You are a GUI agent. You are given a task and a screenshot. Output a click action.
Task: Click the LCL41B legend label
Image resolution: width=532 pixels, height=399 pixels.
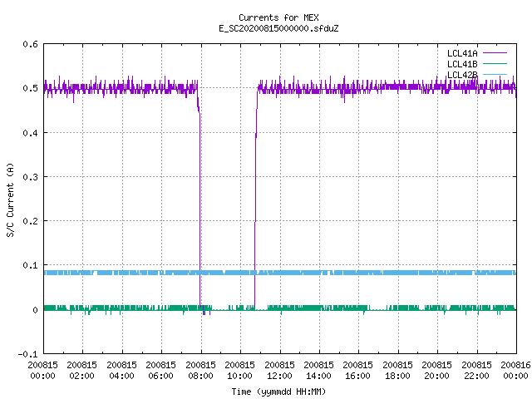click(462, 64)
